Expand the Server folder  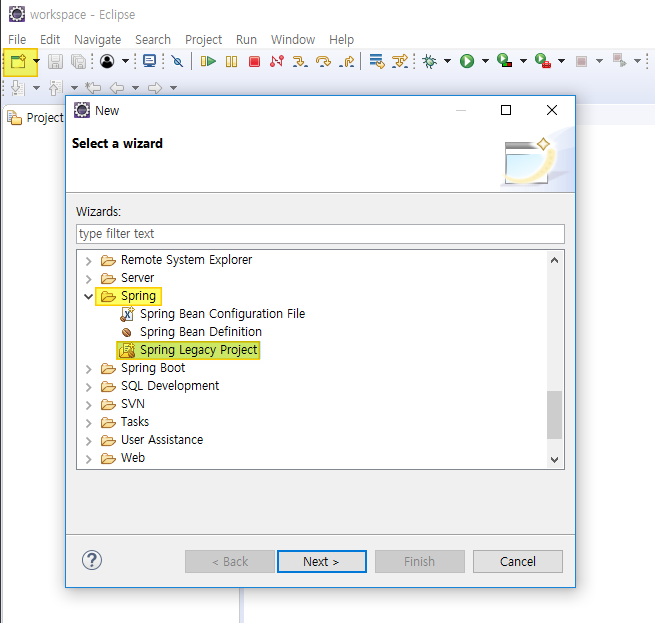click(88, 279)
